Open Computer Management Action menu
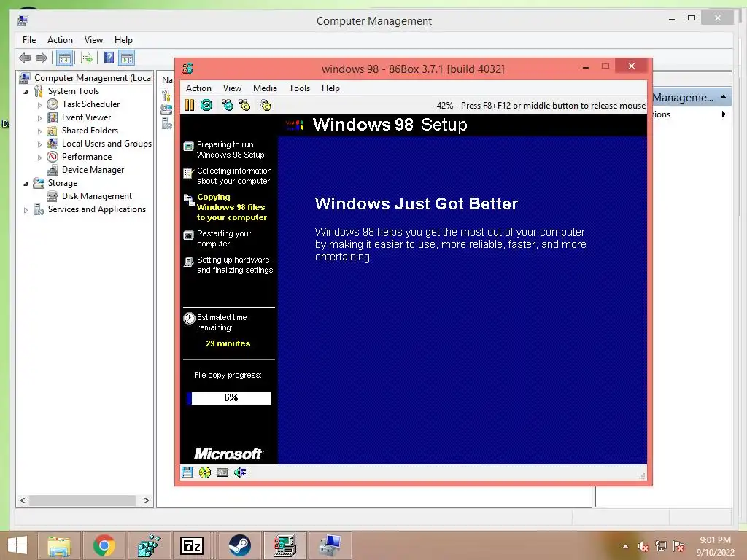Image resolution: width=747 pixels, height=560 pixels. click(x=60, y=40)
